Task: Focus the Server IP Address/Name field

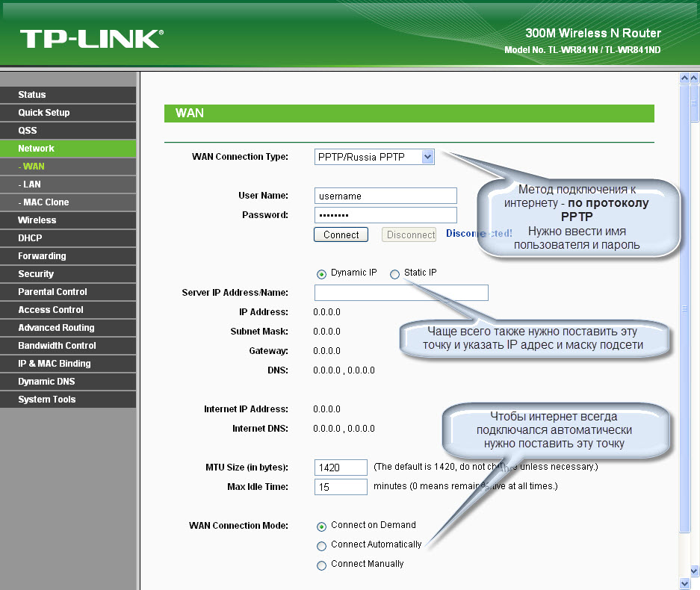Action: pos(401,293)
